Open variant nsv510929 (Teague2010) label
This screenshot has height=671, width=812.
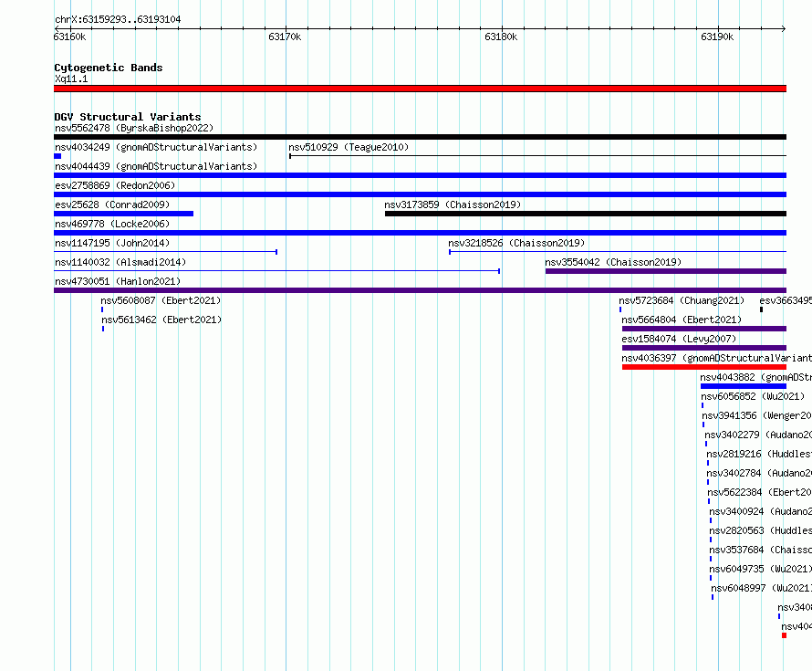pyautogui.click(x=349, y=147)
